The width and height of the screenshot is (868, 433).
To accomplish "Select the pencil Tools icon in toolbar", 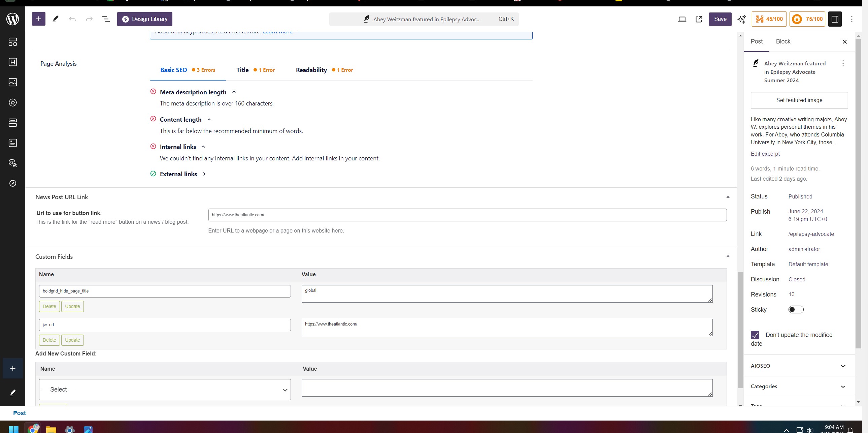I will (56, 19).
